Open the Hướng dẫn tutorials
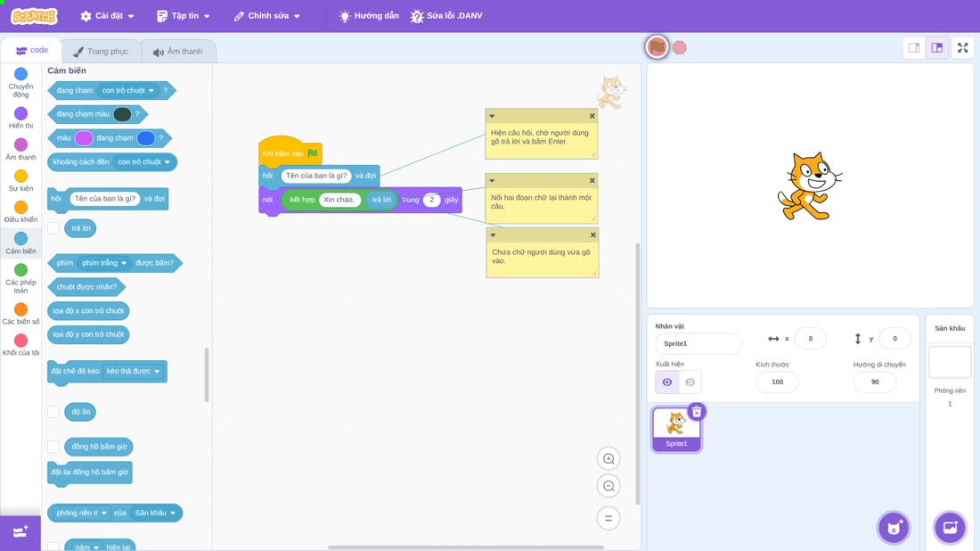The image size is (980, 551). point(369,16)
